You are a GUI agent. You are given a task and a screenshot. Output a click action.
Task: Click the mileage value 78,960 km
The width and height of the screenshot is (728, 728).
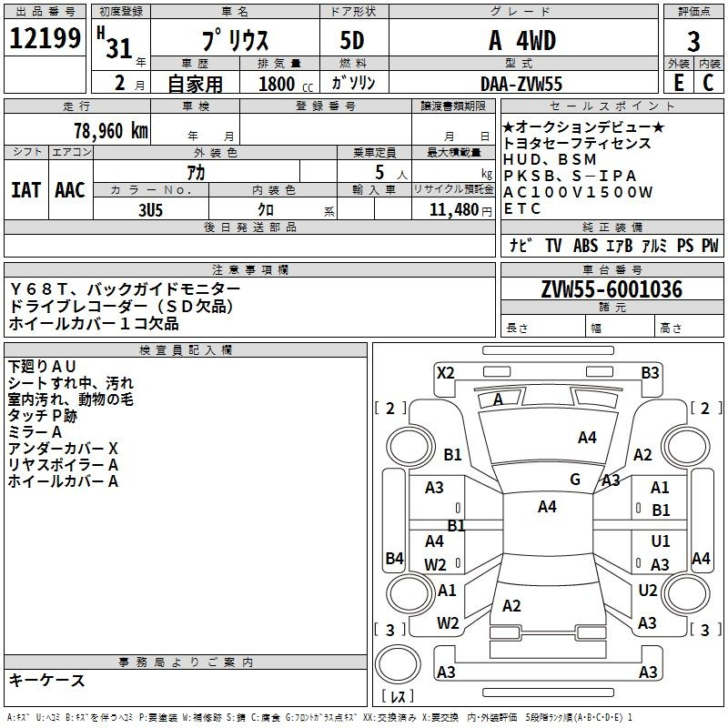click(108, 130)
